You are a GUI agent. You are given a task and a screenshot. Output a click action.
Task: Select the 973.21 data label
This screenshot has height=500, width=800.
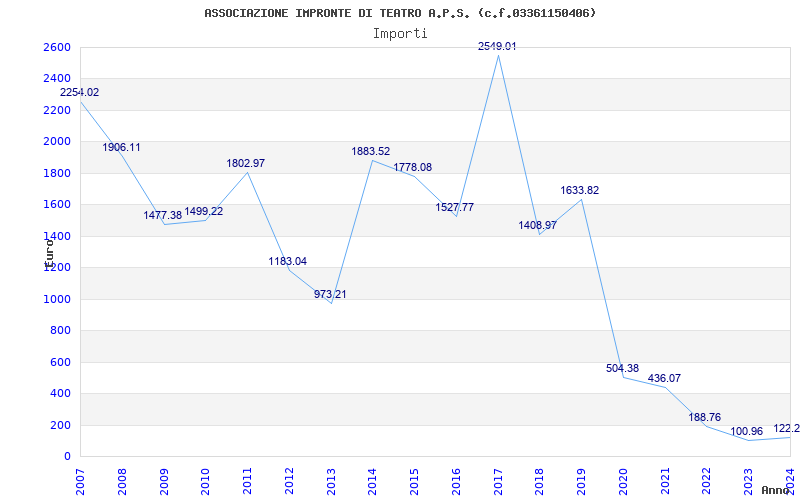click(x=330, y=294)
